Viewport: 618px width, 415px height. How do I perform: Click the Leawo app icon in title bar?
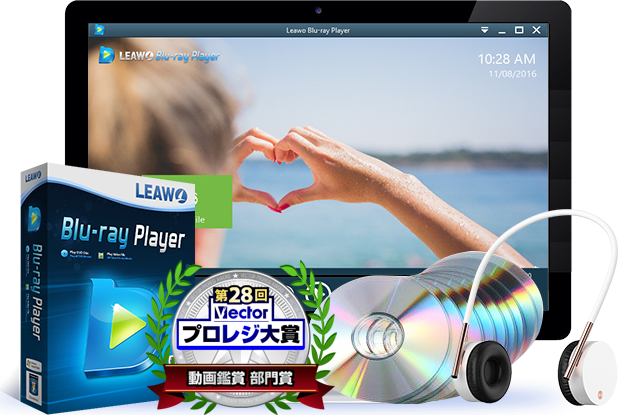99,30
